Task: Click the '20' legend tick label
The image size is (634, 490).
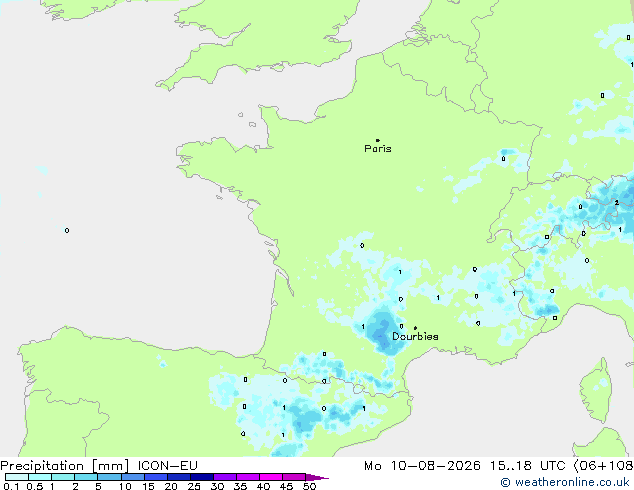Action: (171, 486)
